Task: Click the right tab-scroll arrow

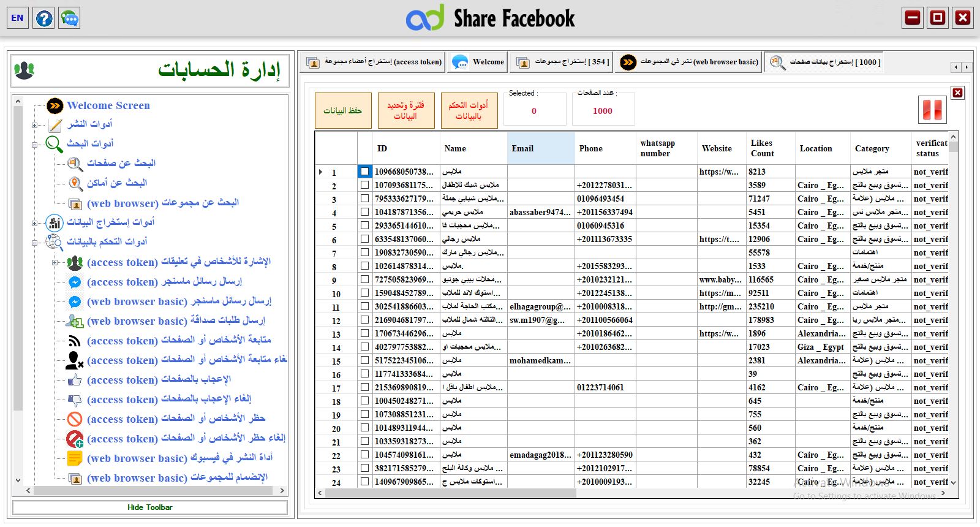Action: point(967,67)
